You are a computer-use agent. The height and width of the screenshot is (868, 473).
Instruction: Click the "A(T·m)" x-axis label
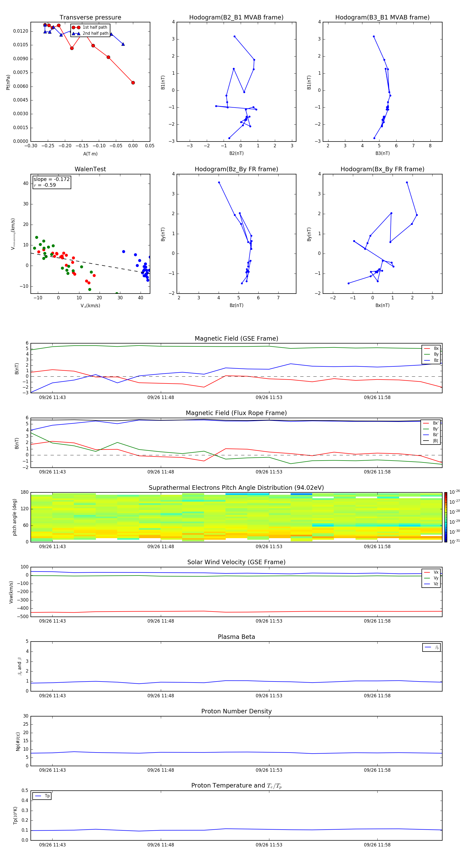point(90,154)
